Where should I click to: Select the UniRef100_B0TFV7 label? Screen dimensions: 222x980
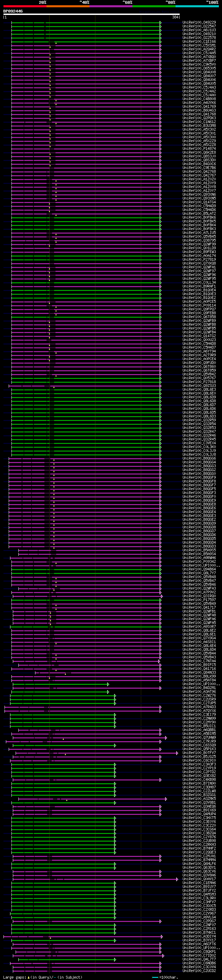tap(199, 753)
